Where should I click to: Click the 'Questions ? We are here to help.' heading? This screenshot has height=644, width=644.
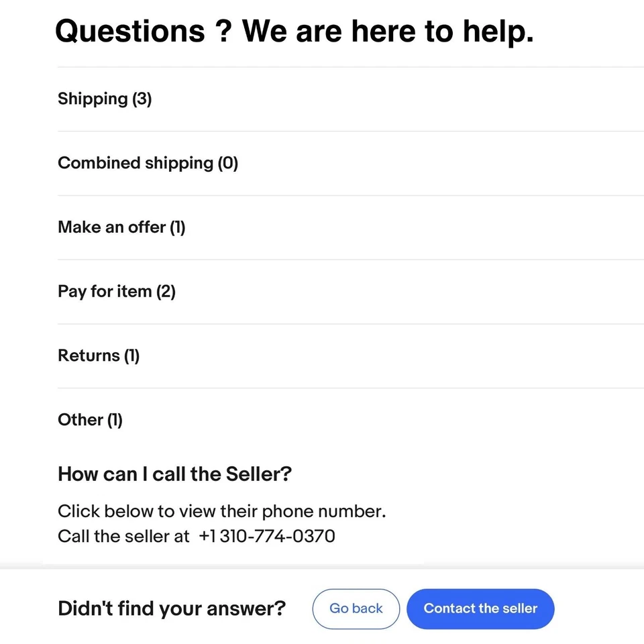(x=294, y=31)
